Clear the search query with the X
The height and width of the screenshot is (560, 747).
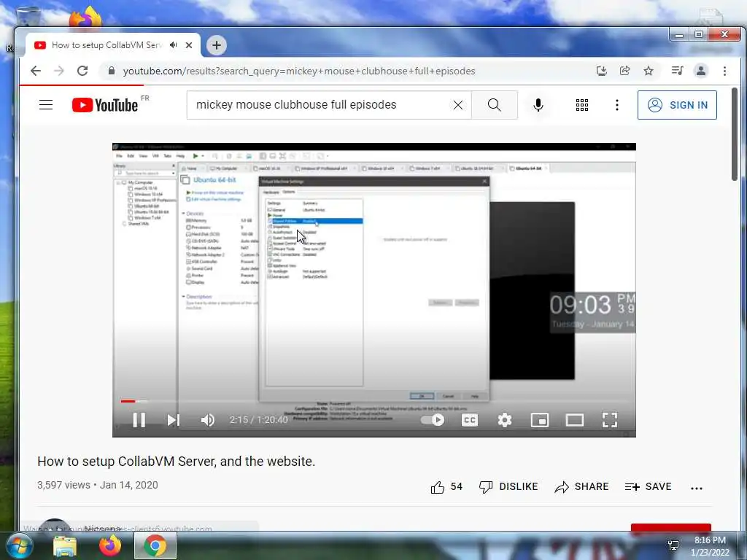458,105
